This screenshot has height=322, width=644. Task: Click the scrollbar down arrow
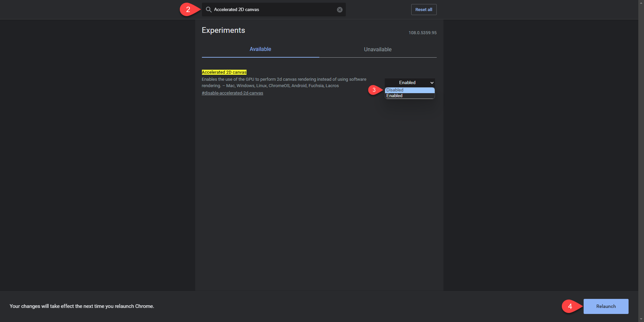641,319
